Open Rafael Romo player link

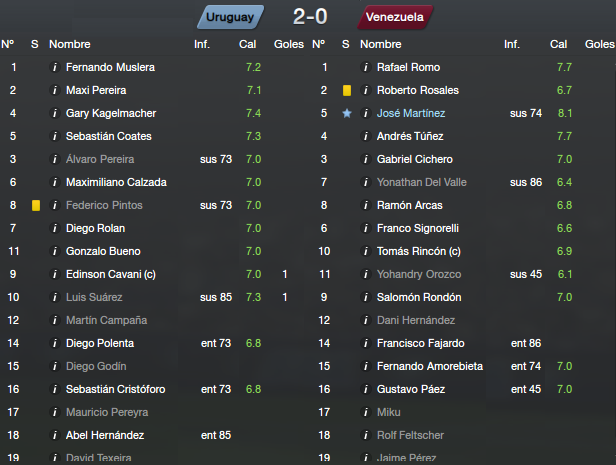[x=409, y=68]
